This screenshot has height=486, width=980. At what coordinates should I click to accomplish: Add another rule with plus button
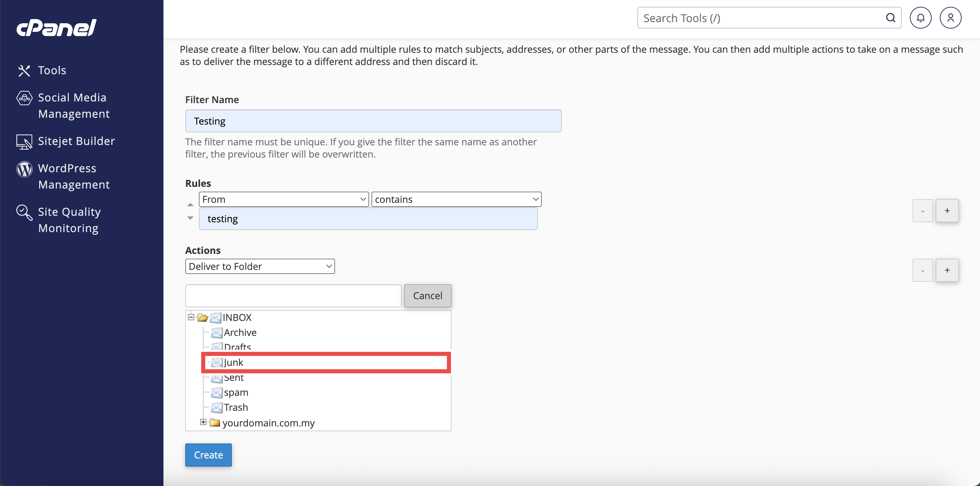947,211
